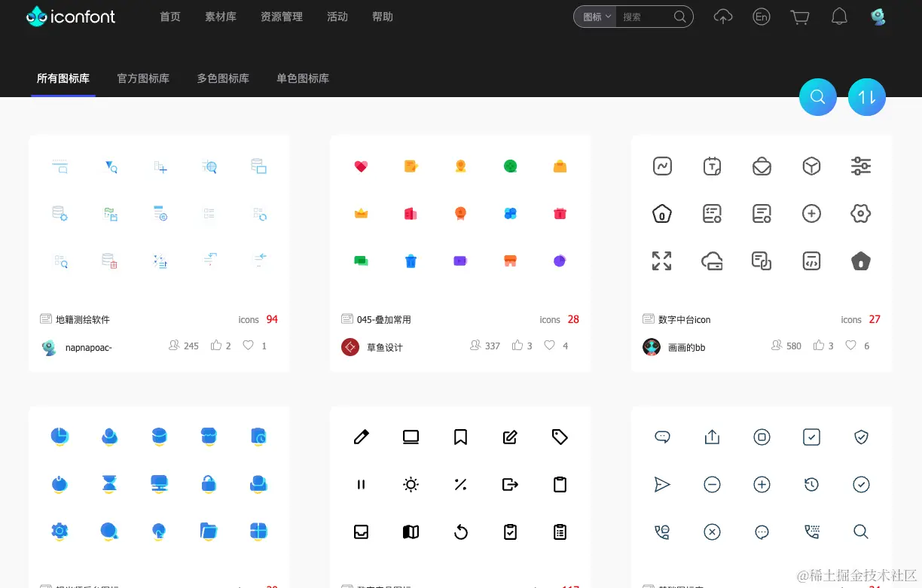
Task: Select the blue folder icon in blue set
Action: 209,532
